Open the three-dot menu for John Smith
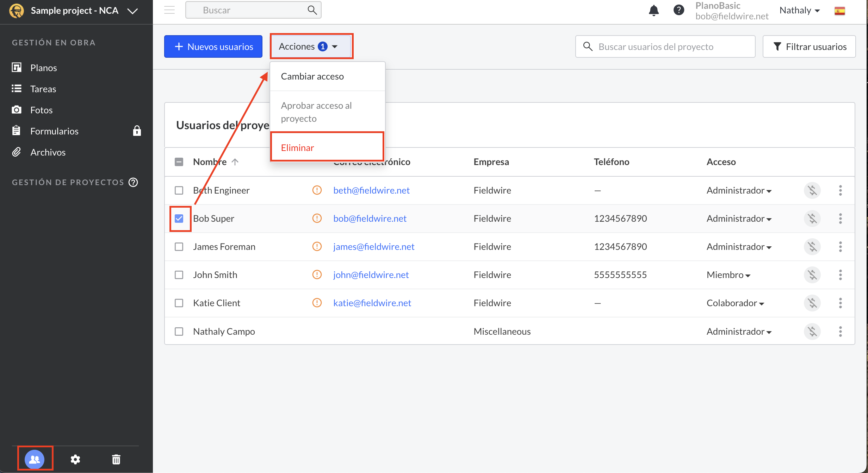Viewport: 868px width, 473px height. [841, 275]
